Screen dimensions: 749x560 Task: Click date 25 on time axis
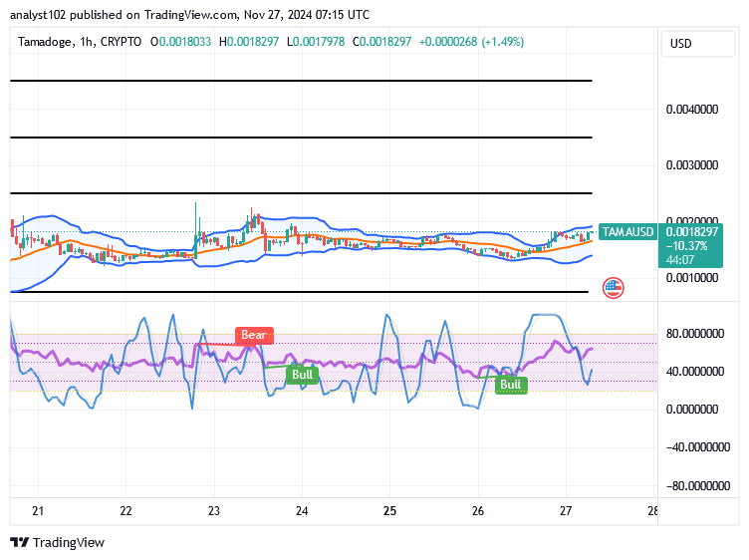click(x=389, y=511)
